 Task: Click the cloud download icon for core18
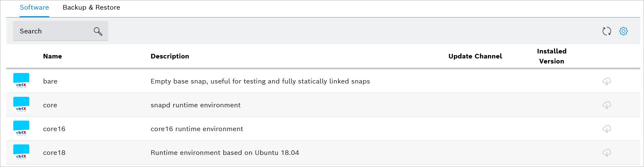607,153
